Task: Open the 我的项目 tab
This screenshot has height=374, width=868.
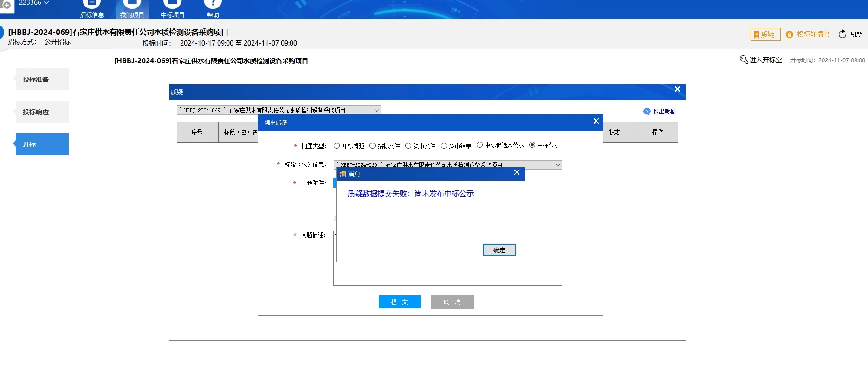Action: [x=132, y=10]
